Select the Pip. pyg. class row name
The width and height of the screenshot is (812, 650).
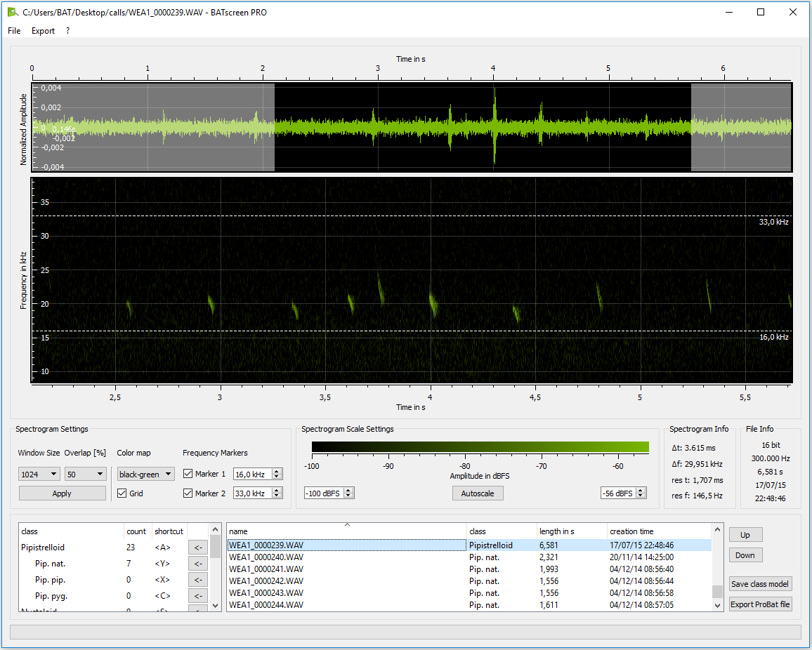pyautogui.click(x=51, y=596)
